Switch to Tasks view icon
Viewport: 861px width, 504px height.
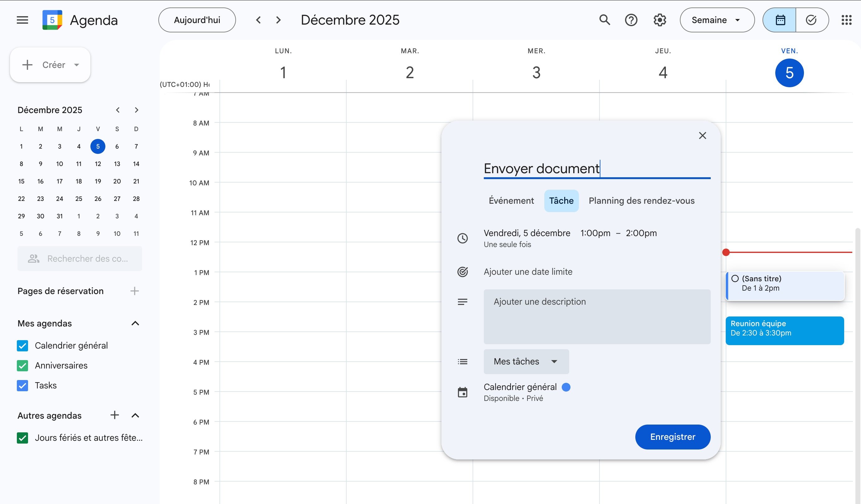(x=811, y=20)
